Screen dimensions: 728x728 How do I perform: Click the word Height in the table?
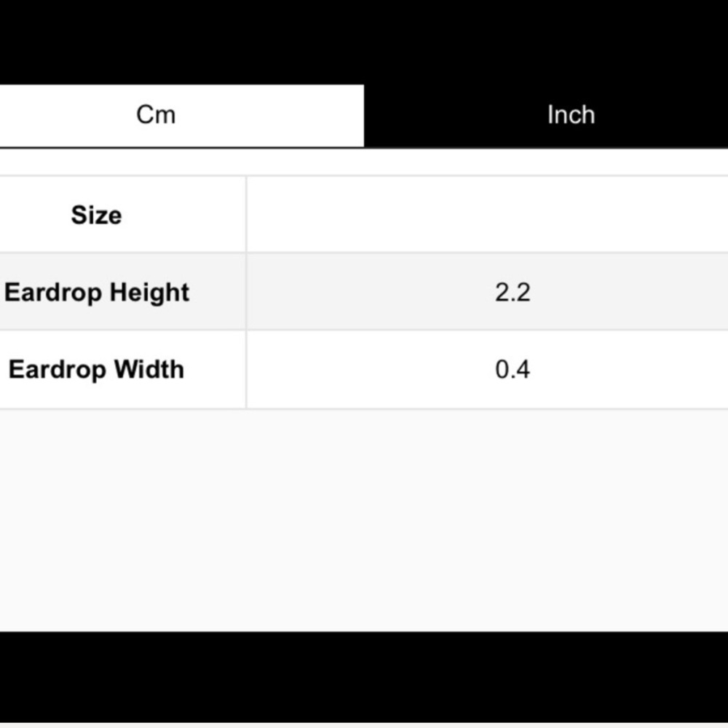(x=149, y=293)
